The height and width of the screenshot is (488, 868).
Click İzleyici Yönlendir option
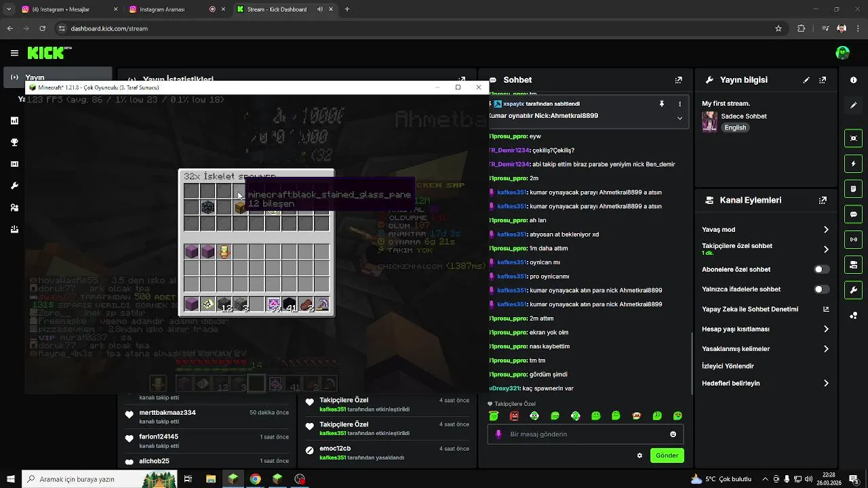click(728, 367)
